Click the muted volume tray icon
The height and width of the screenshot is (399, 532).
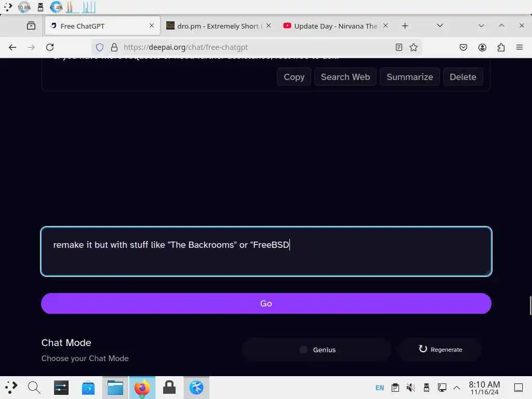[x=411, y=388]
